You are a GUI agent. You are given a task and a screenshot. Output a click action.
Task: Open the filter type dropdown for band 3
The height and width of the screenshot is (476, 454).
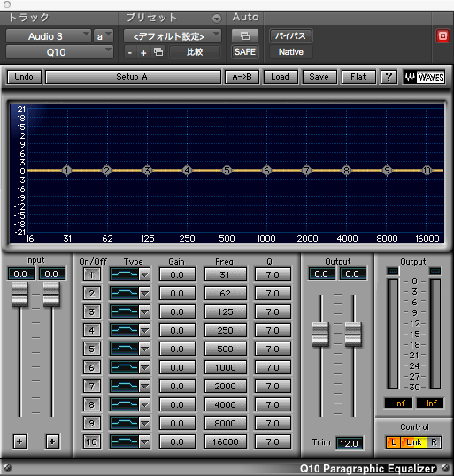[x=144, y=311]
